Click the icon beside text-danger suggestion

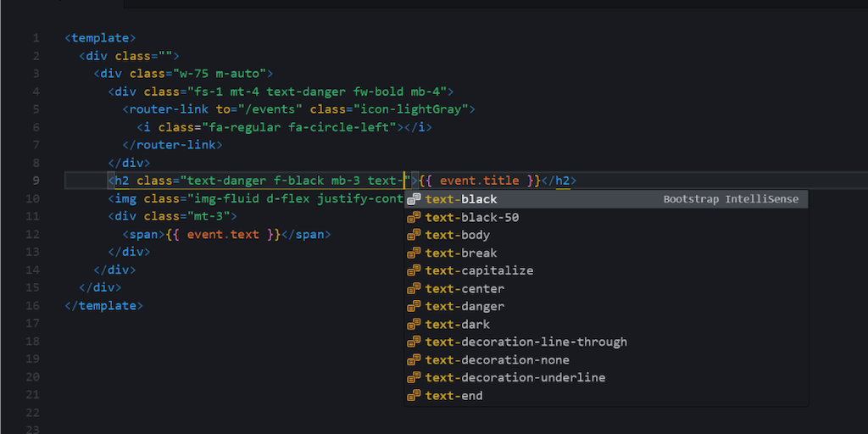(414, 306)
